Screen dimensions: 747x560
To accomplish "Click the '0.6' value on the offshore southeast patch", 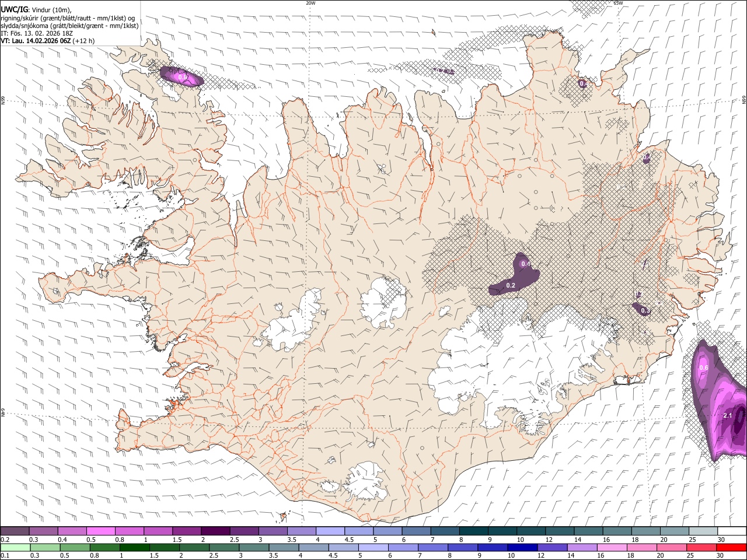I will pos(704,368).
